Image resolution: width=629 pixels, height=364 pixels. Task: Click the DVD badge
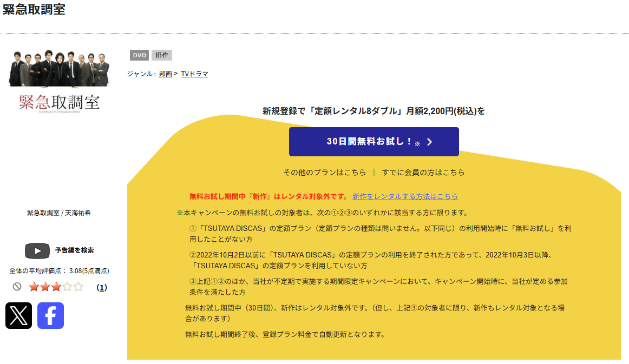pos(139,55)
